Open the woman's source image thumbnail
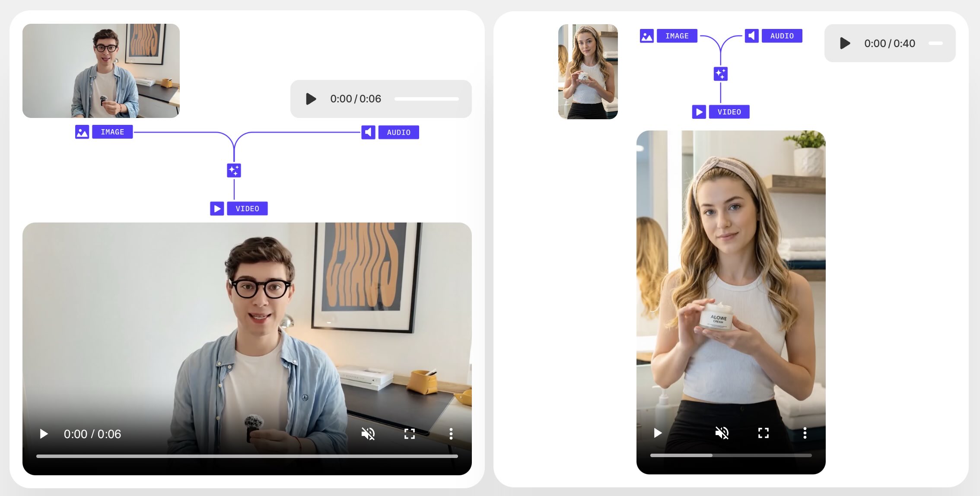Image resolution: width=980 pixels, height=496 pixels. click(x=588, y=72)
